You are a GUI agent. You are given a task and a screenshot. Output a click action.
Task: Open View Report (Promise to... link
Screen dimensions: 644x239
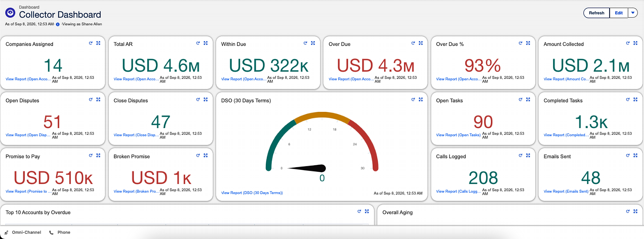point(28,191)
